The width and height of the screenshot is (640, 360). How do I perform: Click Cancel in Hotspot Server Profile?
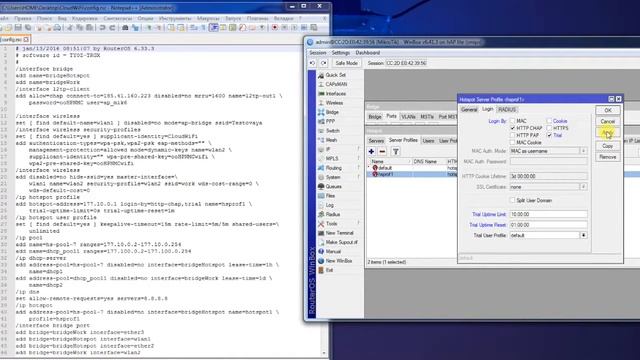coord(608,122)
